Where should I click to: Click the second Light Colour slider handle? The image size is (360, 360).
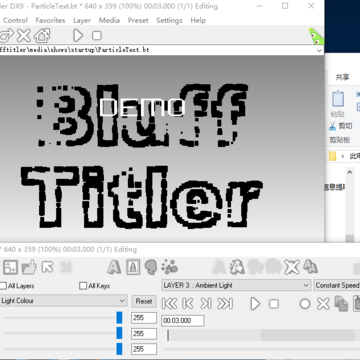pos(119,333)
